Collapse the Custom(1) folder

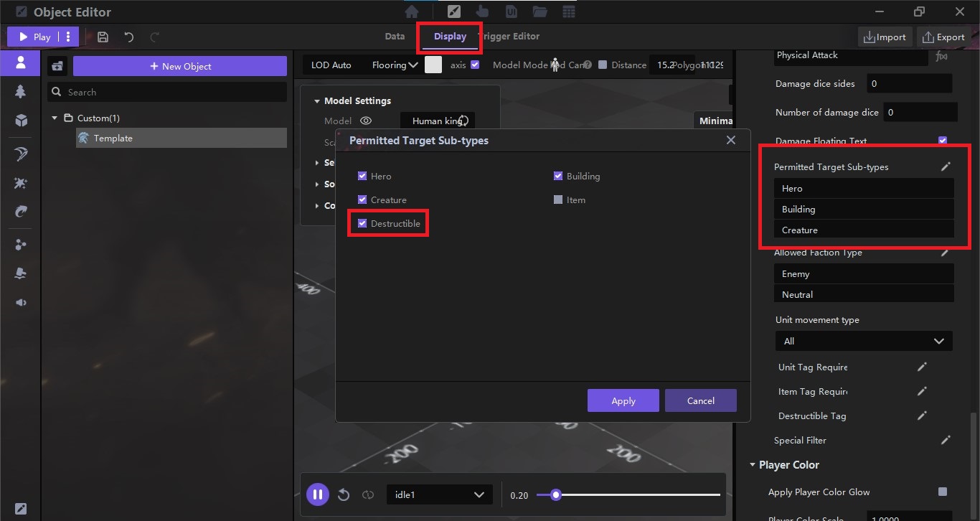point(54,118)
